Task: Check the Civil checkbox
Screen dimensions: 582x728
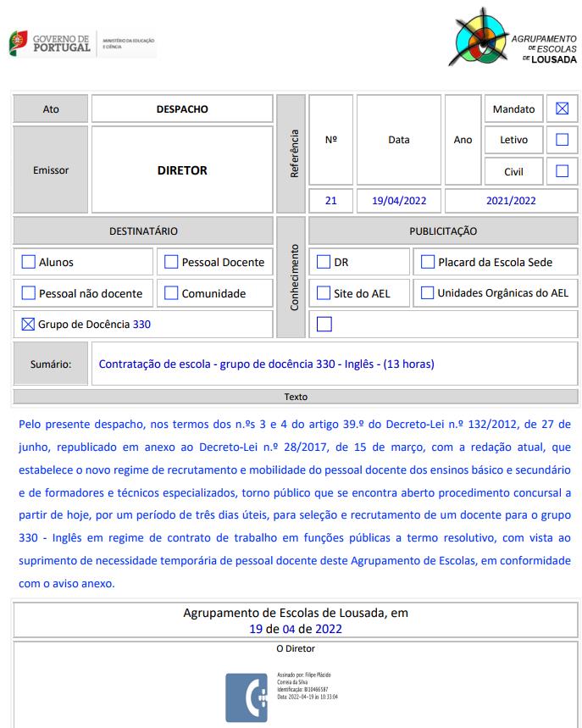Action: point(562,171)
